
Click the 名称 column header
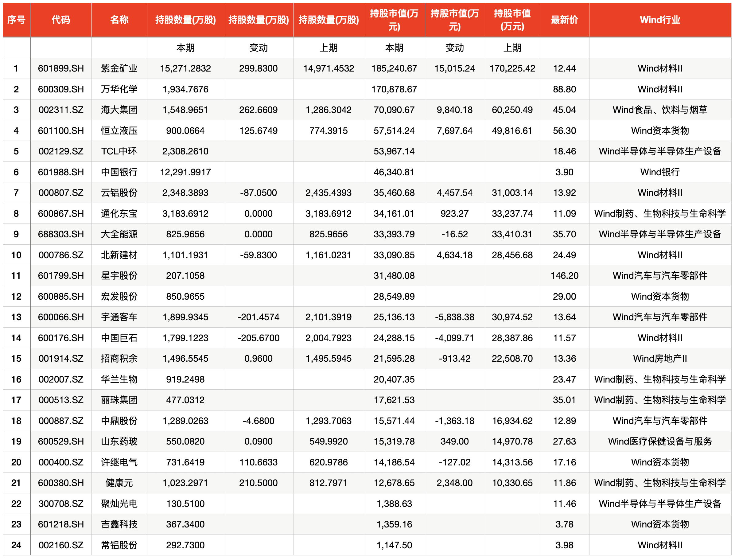coord(119,20)
